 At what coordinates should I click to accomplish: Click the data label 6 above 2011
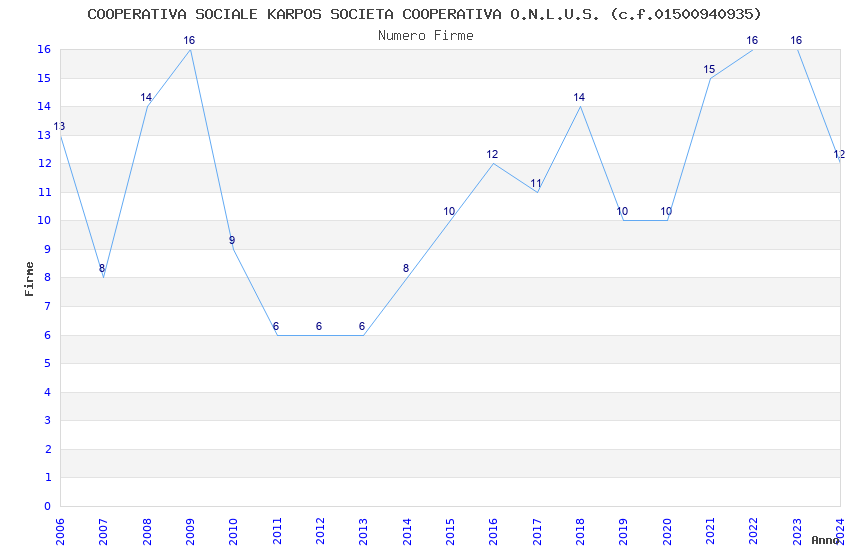[275, 326]
